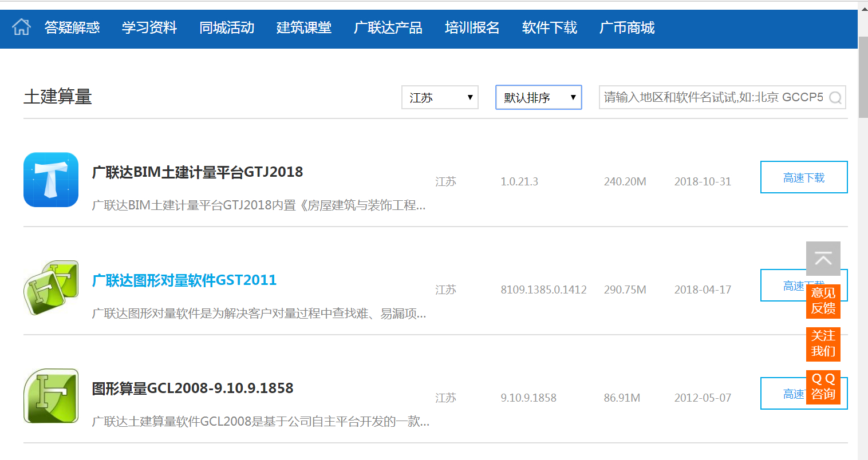868x460 pixels.
Task: Open the 图形算量GCL2008-9.10.9.1858 title link
Action: tap(193, 388)
